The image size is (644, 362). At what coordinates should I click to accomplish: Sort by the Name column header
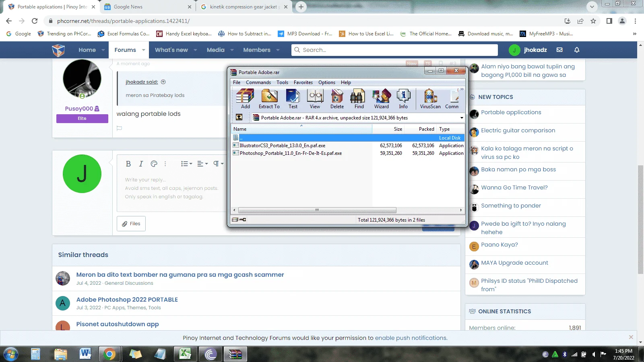[301, 129]
